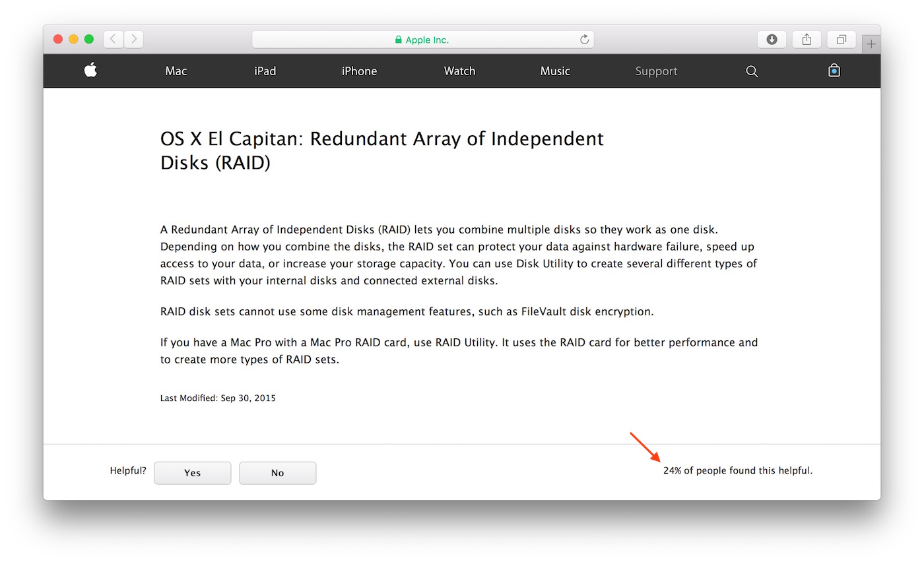Click the paragraph starting "A Redundant Array"
This screenshot has width=924, height=562.
point(459,255)
